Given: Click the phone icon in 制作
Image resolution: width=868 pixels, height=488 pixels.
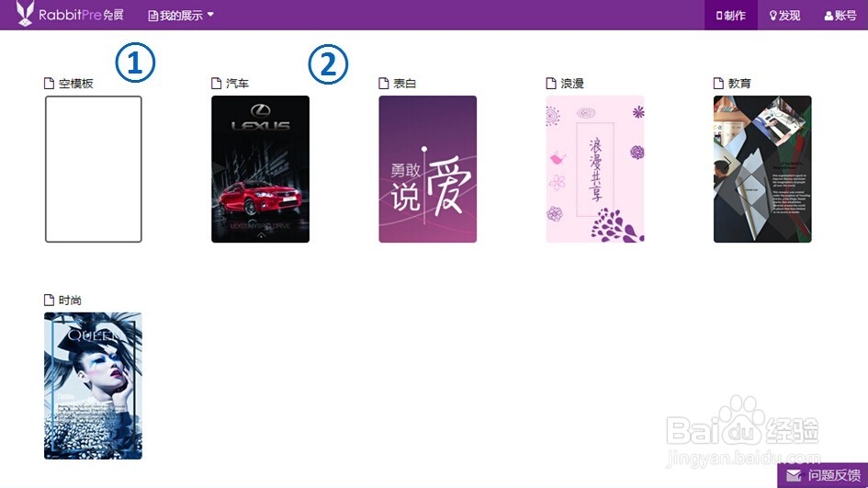Looking at the screenshot, I should [719, 16].
